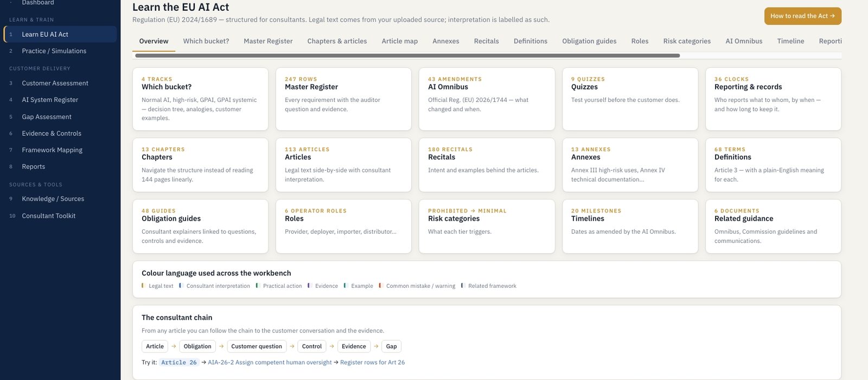The width and height of the screenshot is (868, 380).
Task: Open Evidence & Controls in sidebar
Action: pyautogui.click(x=60, y=133)
